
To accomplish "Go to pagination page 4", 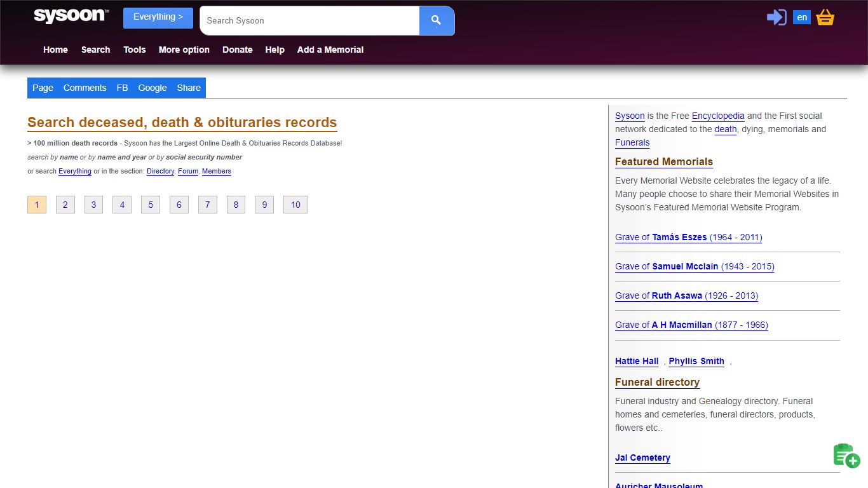I will (x=122, y=205).
